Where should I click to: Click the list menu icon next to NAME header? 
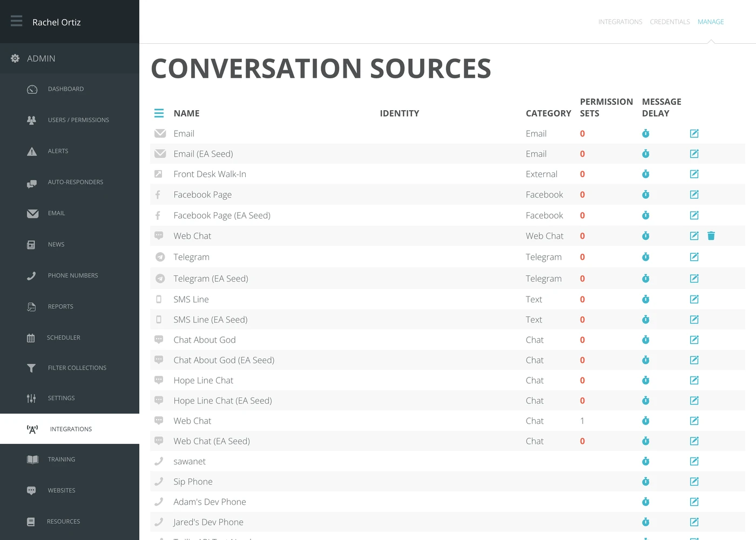point(159,113)
